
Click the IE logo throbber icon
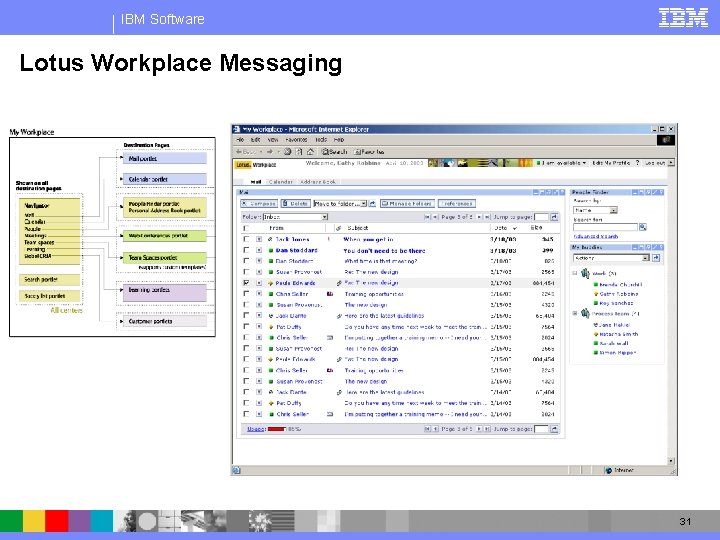pyautogui.click(x=665, y=140)
